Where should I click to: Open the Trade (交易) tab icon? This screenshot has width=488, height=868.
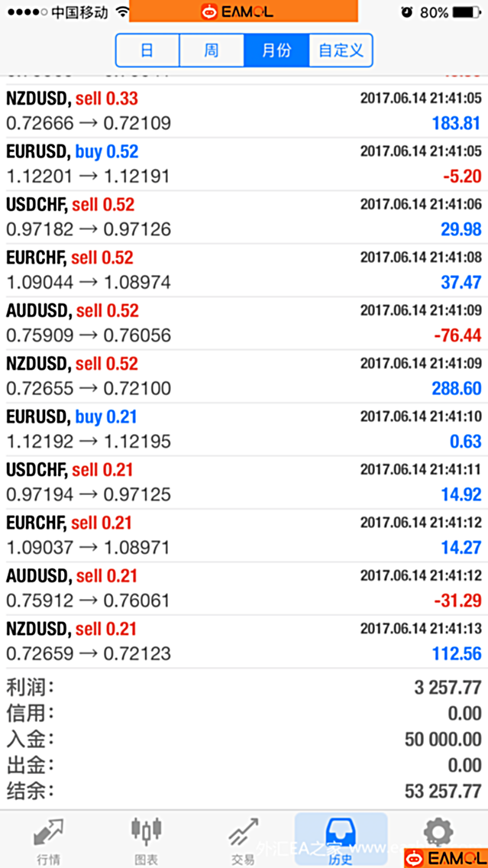pyautogui.click(x=243, y=832)
